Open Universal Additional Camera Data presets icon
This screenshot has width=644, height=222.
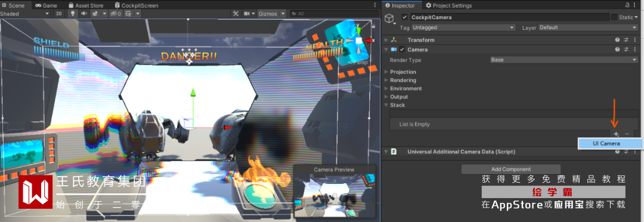click(626, 152)
